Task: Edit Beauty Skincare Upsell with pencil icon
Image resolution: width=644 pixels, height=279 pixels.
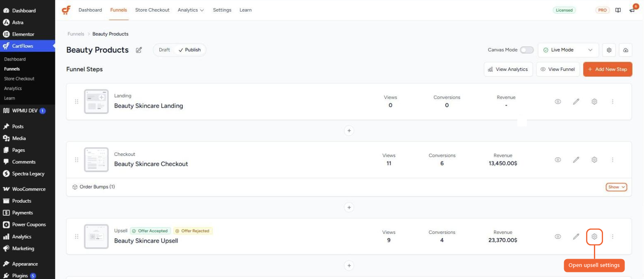Action: pyautogui.click(x=576, y=236)
